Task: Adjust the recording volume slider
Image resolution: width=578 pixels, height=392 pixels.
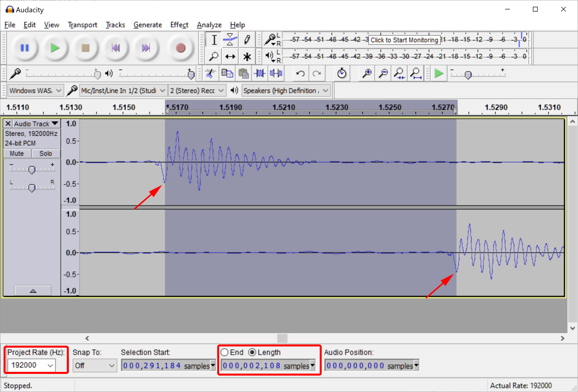Action: click(97, 74)
